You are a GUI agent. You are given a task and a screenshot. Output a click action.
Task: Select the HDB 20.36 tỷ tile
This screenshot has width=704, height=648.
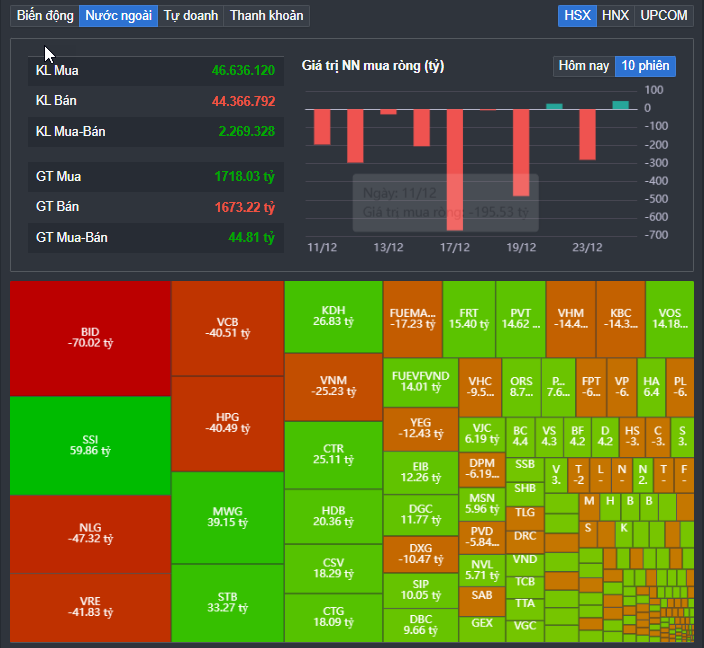(334, 516)
